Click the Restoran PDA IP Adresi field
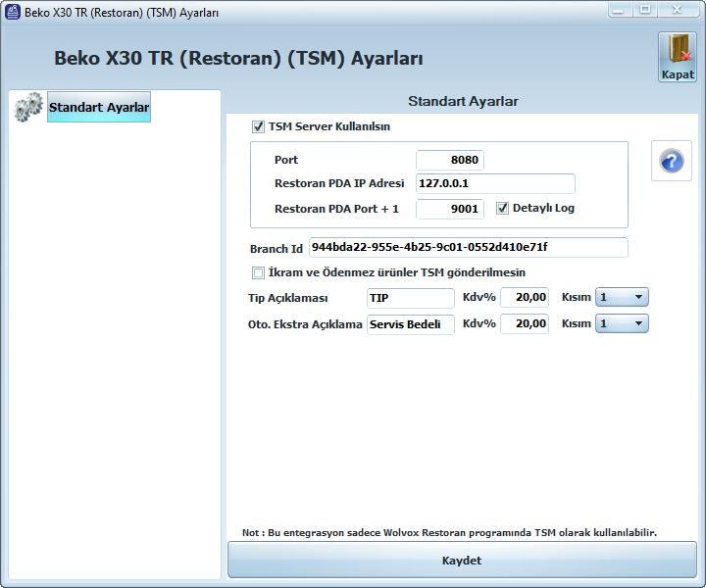Image resolution: width=706 pixels, height=588 pixels. coord(495,183)
